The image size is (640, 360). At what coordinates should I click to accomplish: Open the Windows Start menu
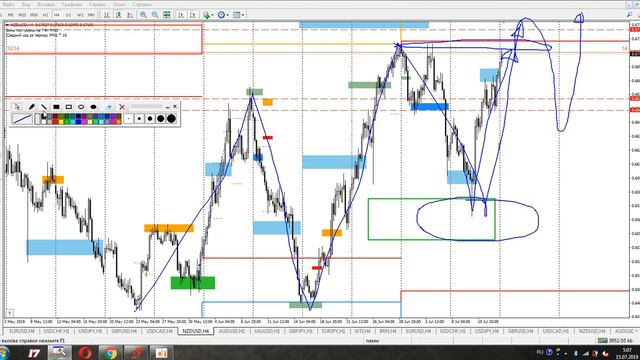tap(4, 353)
